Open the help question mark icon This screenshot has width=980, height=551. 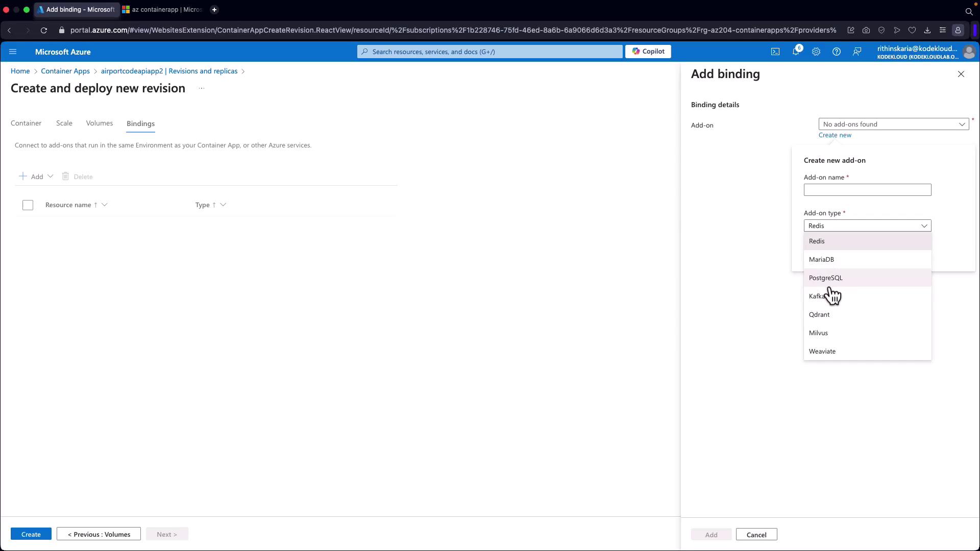[x=836, y=52]
